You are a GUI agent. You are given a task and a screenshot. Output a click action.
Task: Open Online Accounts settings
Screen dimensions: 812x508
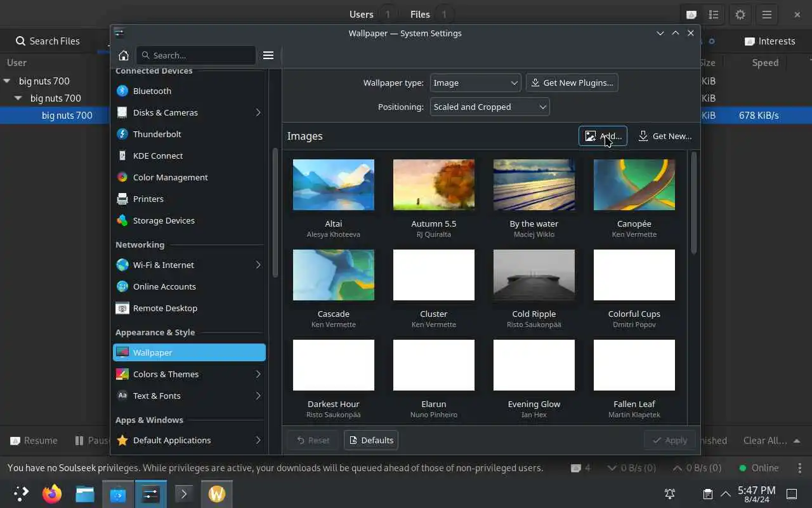point(189,286)
